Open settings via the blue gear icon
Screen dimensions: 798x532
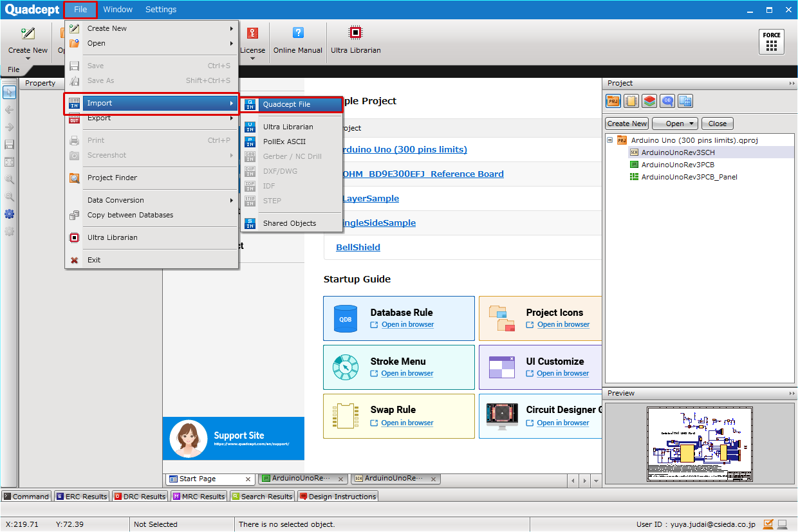click(x=9, y=214)
